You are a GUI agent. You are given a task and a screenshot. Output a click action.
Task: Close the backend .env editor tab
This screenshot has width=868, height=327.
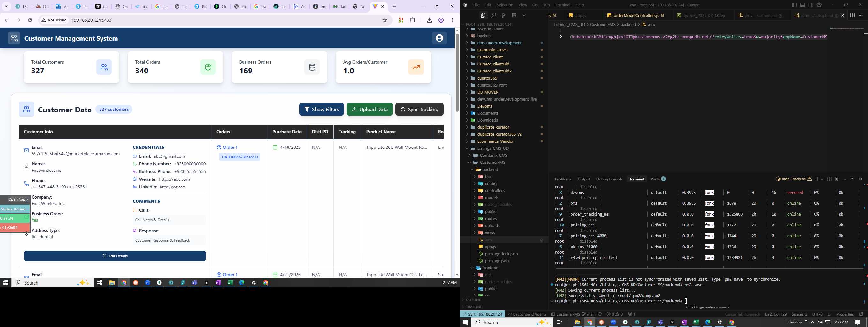tap(843, 16)
